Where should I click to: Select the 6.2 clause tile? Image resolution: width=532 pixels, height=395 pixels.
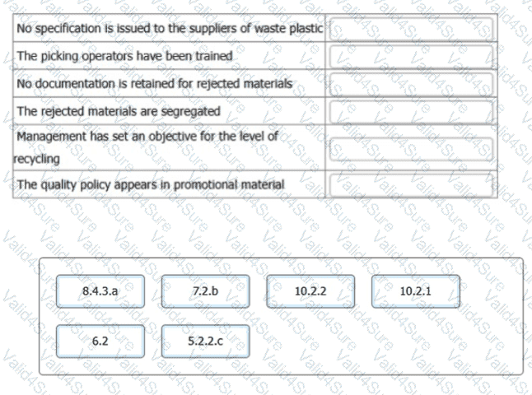(100, 342)
